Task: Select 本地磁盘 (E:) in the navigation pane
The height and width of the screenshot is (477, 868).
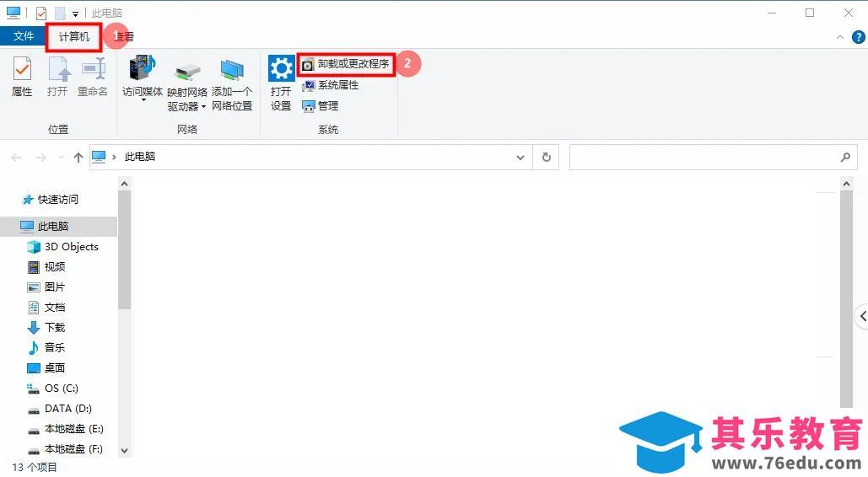Action: 73,429
